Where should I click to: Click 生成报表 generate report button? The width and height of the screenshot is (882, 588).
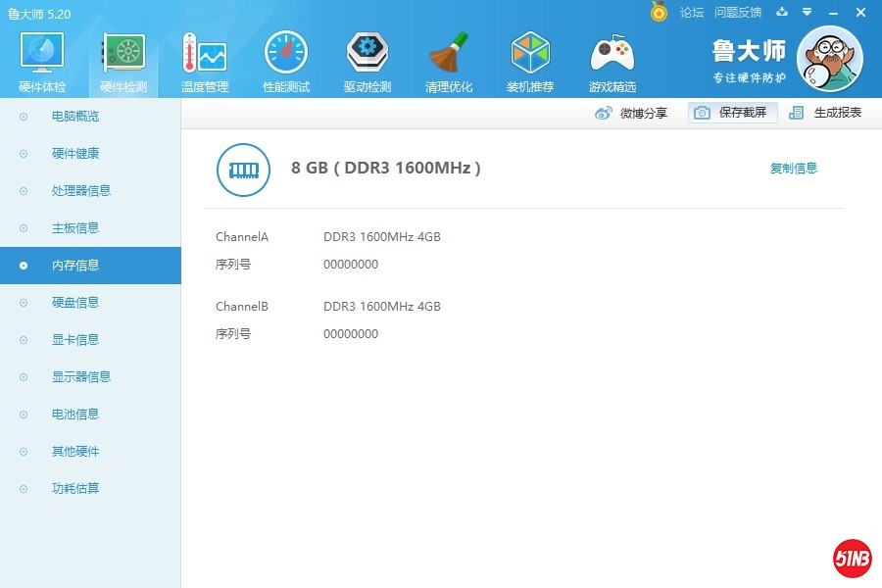point(826,113)
